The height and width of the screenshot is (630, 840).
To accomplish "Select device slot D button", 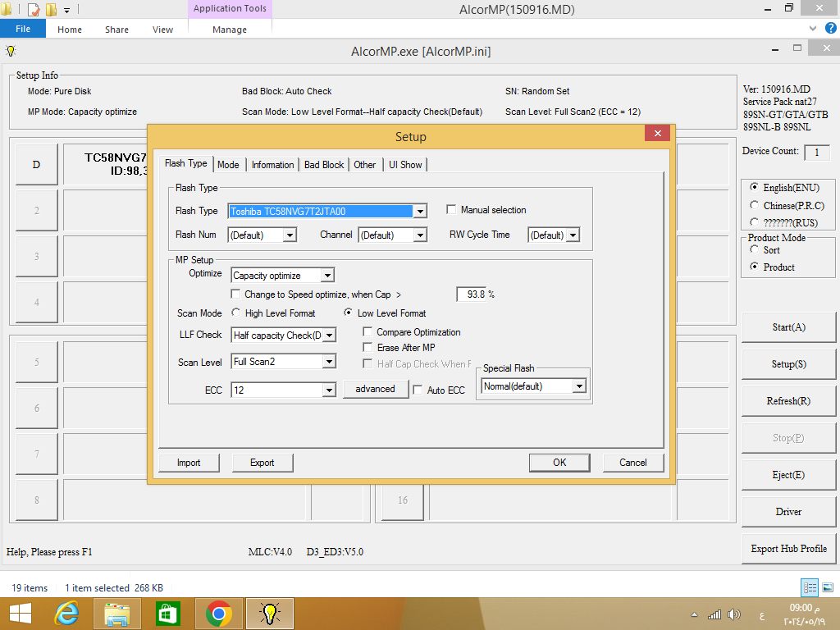I will click(36, 164).
